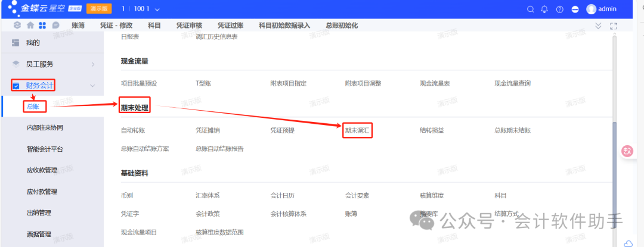This screenshot has height=247, width=644.
Task: Switch to the 凭证审核 tab
Action: (190, 26)
